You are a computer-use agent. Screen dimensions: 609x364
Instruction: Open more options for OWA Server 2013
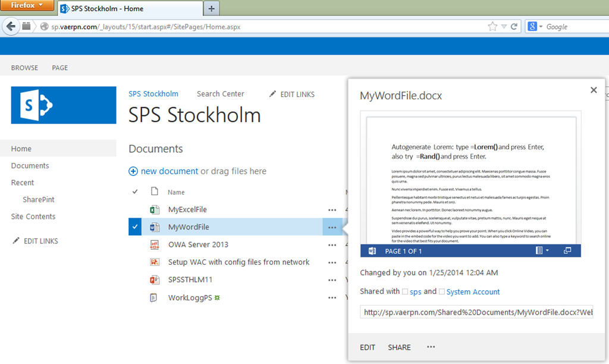(x=332, y=245)
